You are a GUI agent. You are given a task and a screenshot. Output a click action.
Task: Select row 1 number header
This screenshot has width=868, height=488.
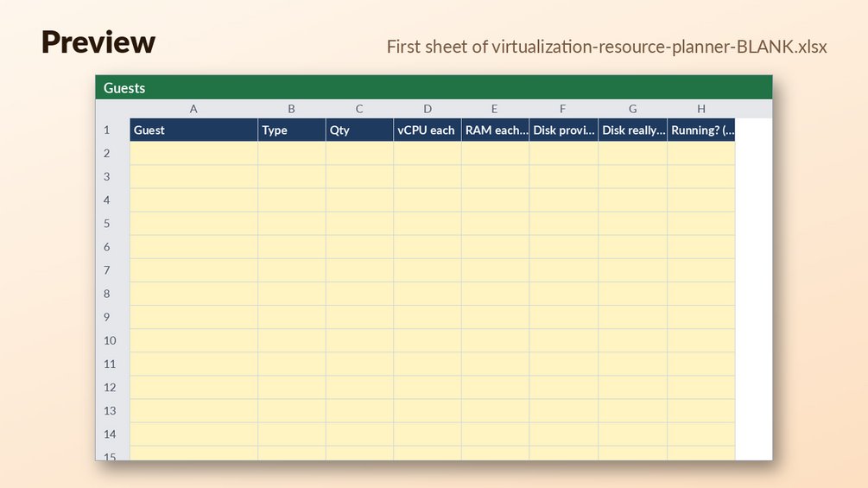(x=112, y=130)
